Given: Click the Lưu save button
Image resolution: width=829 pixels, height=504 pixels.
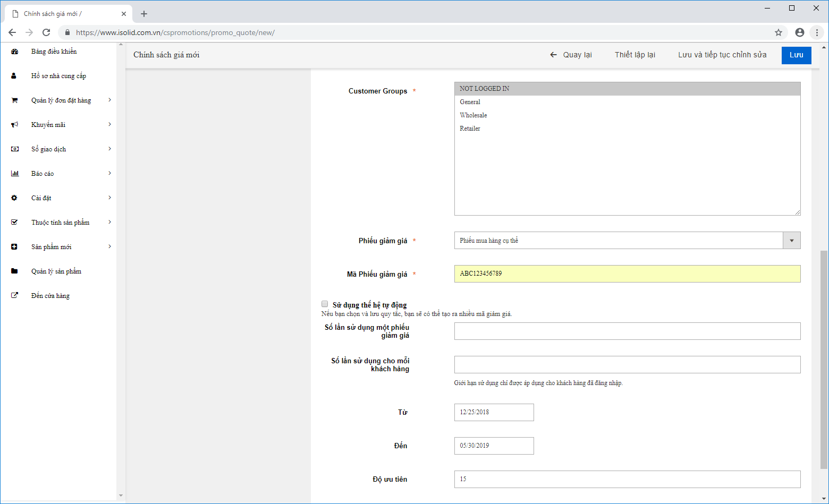Looking at the screenshot, I should tap(796, 55).
